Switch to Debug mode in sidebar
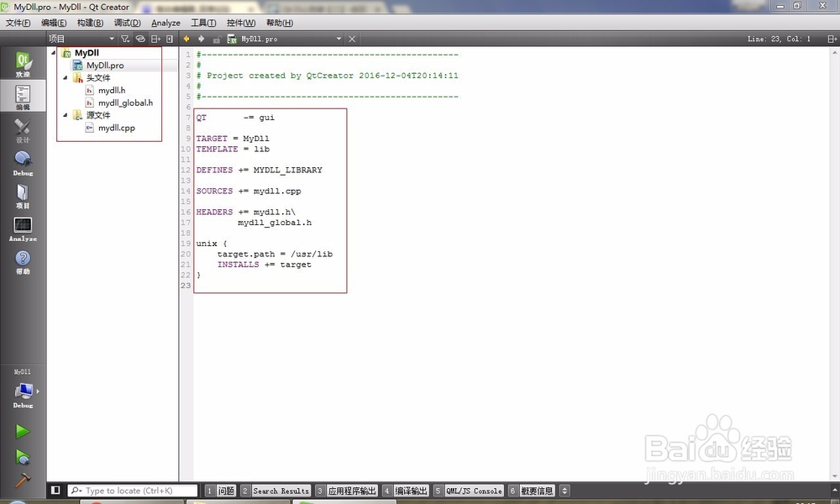 [23, 163]
